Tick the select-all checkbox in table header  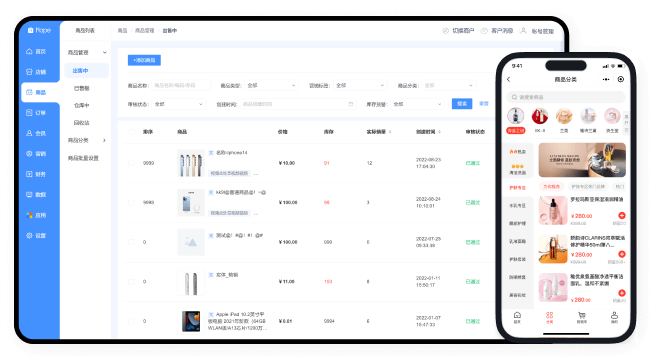(132, 132)
